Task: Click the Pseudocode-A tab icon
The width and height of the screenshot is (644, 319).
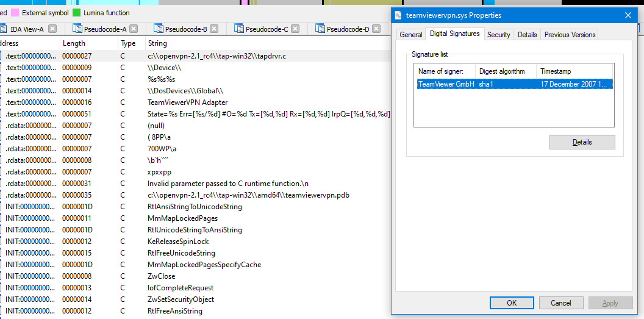Action: click(x=77, y=29)
